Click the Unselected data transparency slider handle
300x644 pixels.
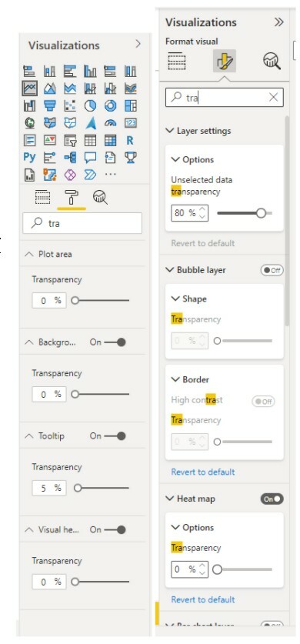point(261,213)
